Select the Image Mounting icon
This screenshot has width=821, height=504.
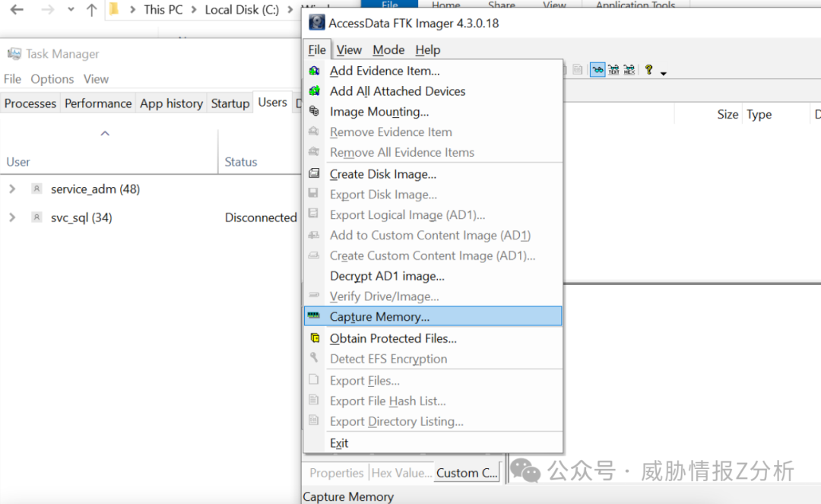(x=315, y=112)
